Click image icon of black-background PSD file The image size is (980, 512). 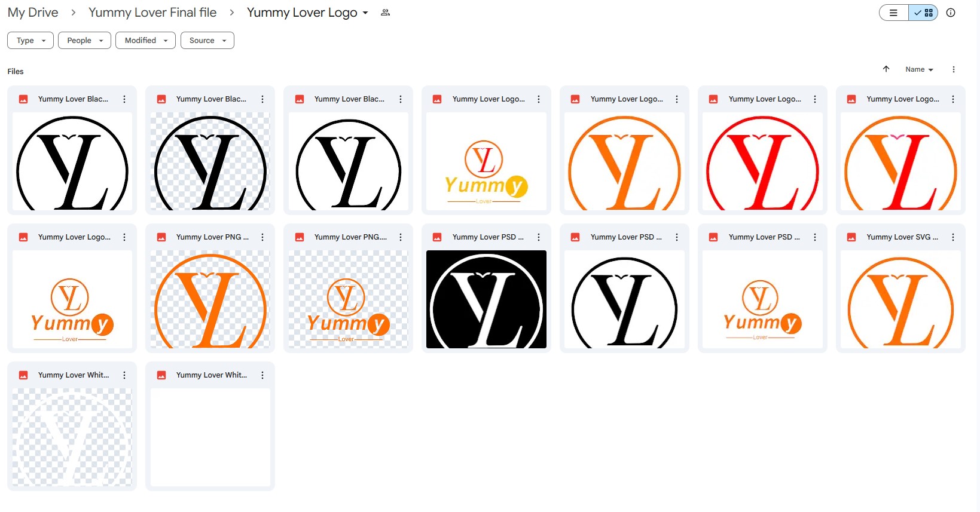437,237
